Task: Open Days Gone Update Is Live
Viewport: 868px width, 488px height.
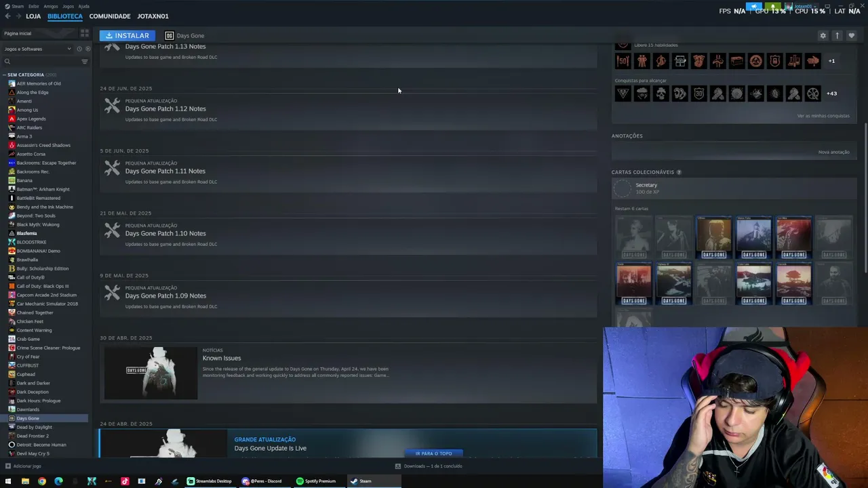Action: pos(271,449)
